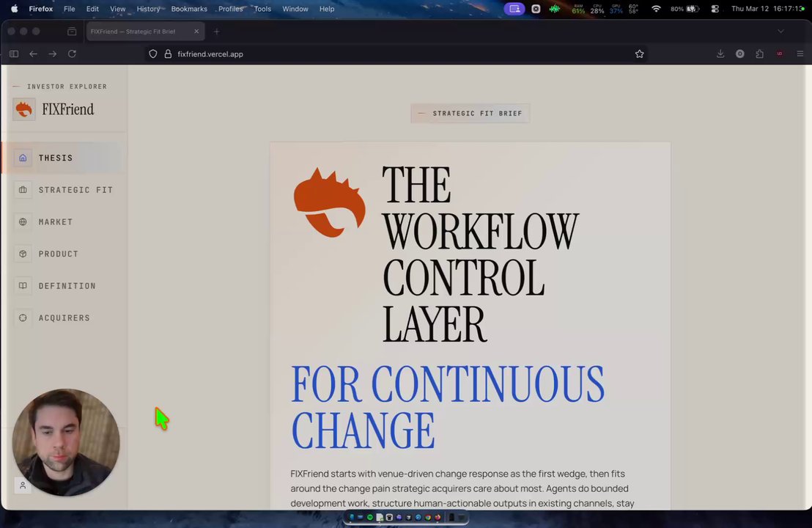Close the FIXFriend browser tab
Image resolution: width=812 pixels, height=528 pixels.
click(196, 32)
